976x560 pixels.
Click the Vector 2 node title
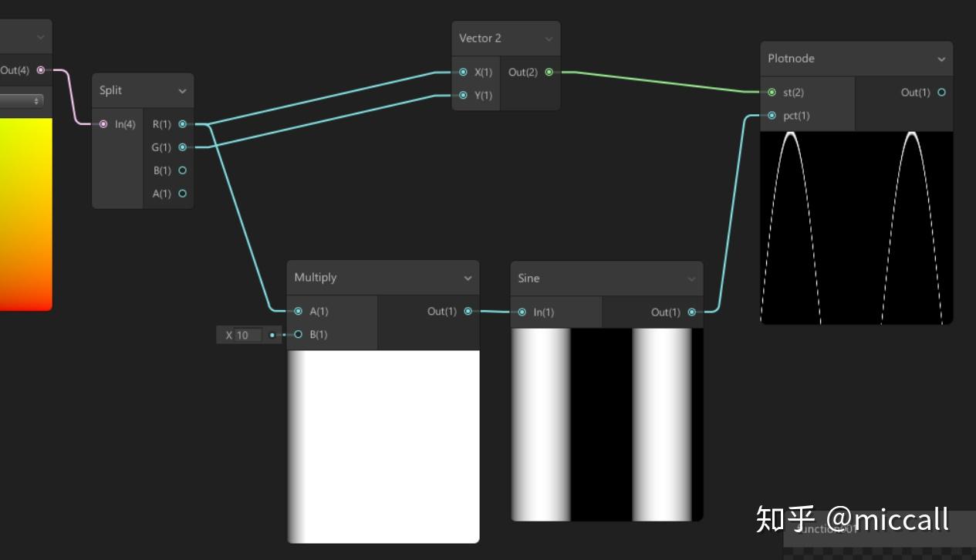pos(480,38)
